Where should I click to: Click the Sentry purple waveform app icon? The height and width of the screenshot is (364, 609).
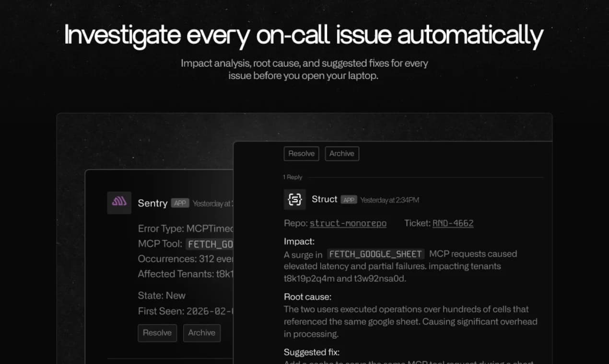(118, 203)
